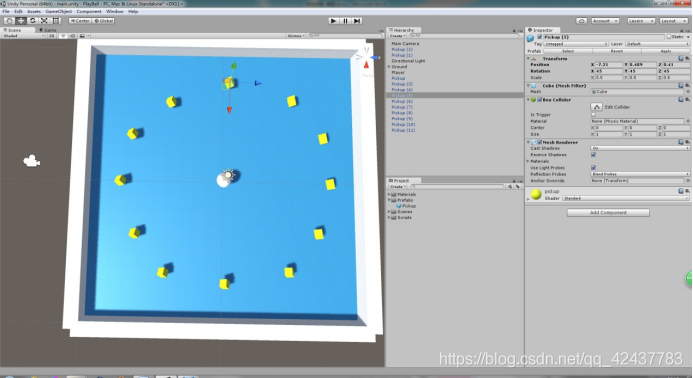Toggle scene lighting icon in Scene toolbar
693x378 pixels.
(x=63, y=36)
